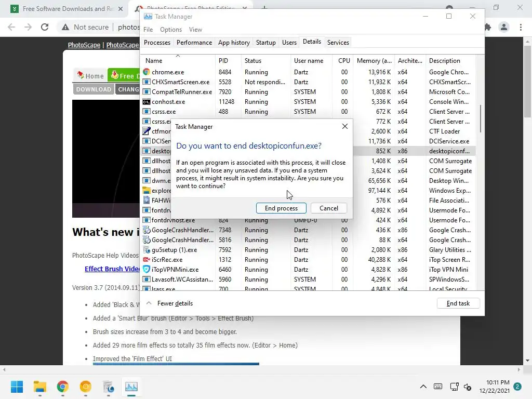532x399 pixels.
Task: Select the CompatTelRunner.exe process icon
Action: coord(146,91)
